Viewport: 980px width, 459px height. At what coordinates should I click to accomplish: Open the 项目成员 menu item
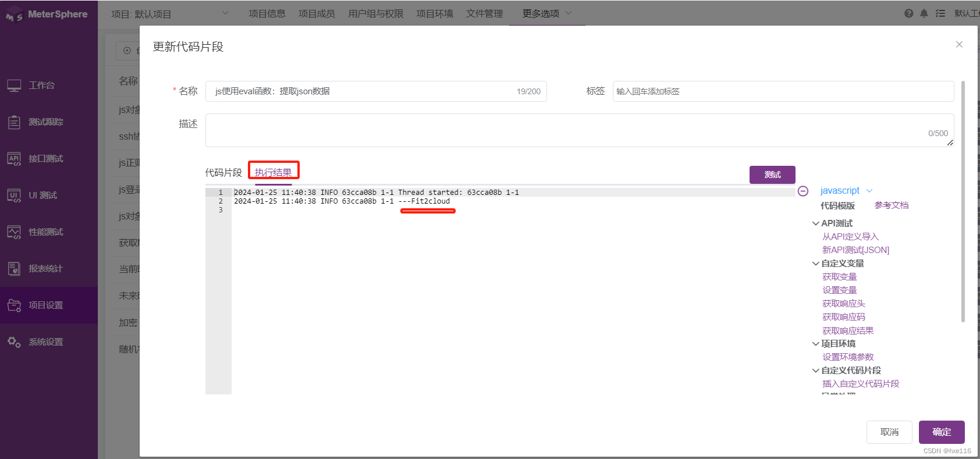pos(317,13)
